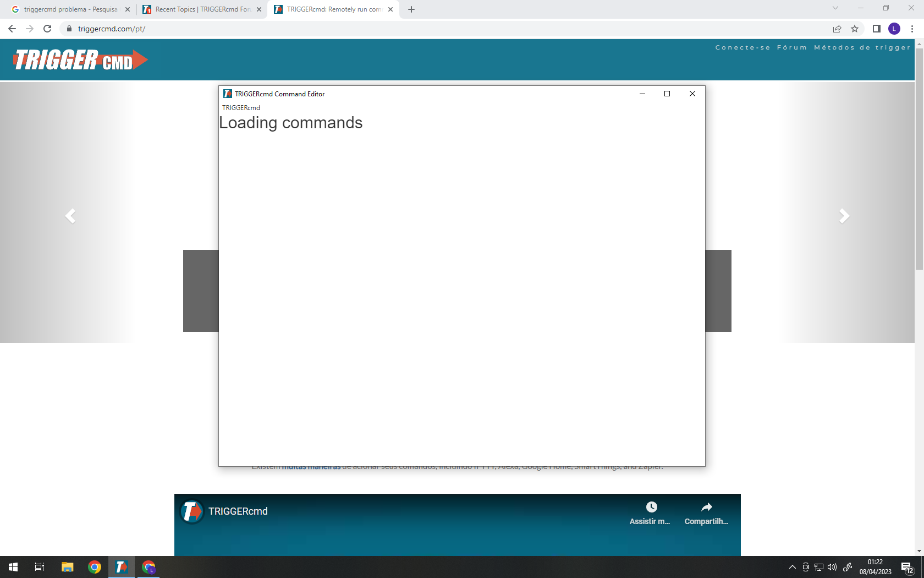924x578 pixels.
Task: Open Métodos de trigger link
Action: [862, 48]
